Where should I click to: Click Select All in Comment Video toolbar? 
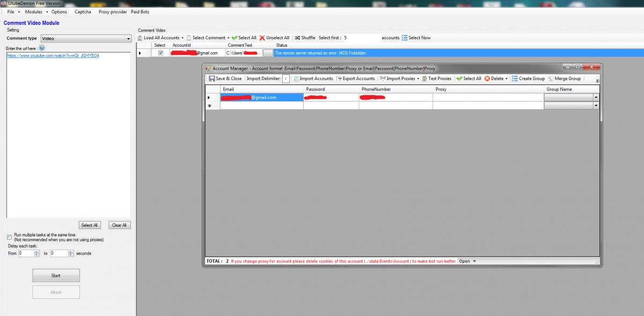tap(244, 38)
